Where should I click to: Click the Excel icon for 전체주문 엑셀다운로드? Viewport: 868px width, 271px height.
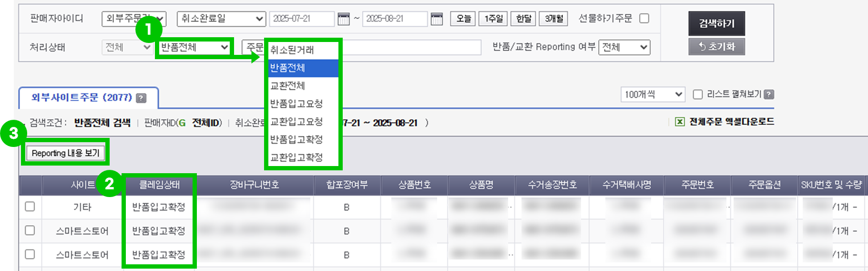click(x=680, y=122)
